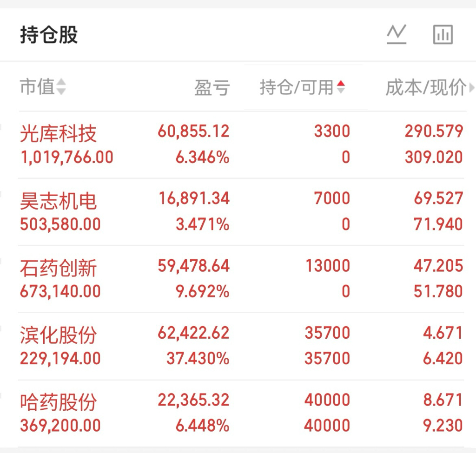Screen dimensions: 476x453
Task: Tap 昊志机电 market value 503,580.00
Action: point(60,224)
